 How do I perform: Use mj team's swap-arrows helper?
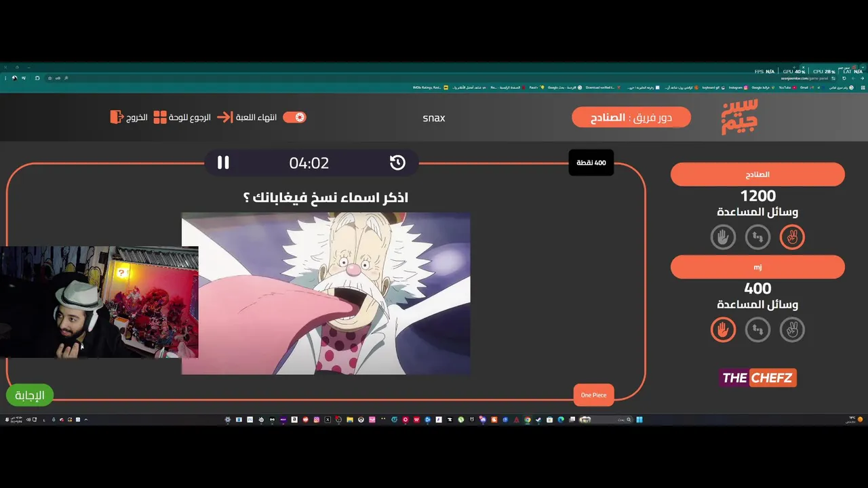point(757,329)
